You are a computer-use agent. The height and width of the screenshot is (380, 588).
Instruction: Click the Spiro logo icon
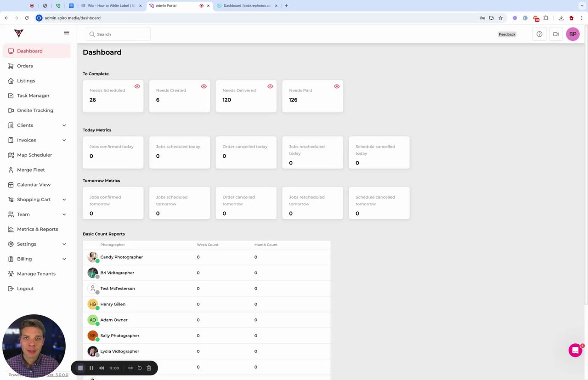pos(18,33)
